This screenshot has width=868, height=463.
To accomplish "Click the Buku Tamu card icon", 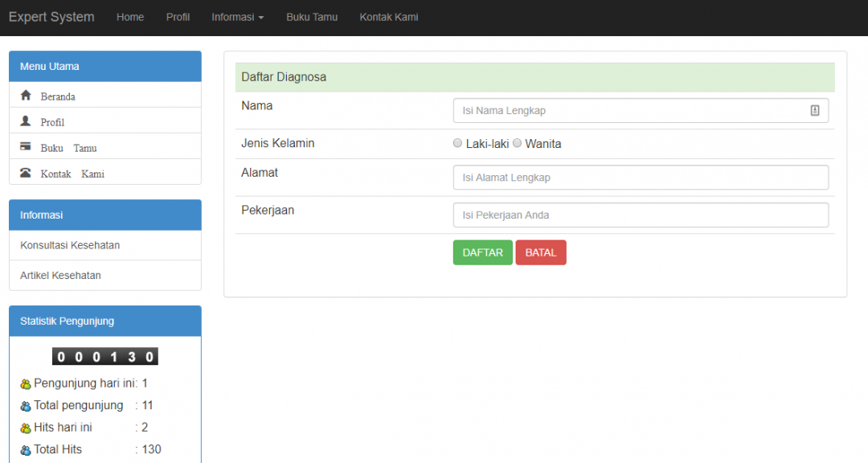I will point(26,146).
